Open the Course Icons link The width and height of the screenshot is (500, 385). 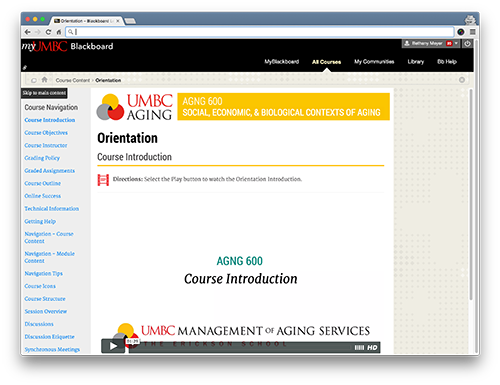coord(40,286)
